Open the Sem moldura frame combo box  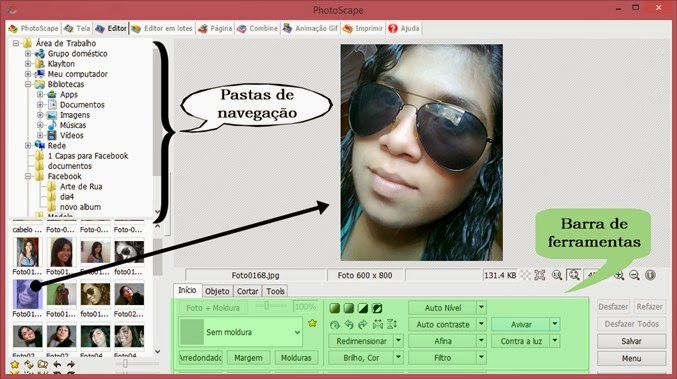[x=240, y=332]
